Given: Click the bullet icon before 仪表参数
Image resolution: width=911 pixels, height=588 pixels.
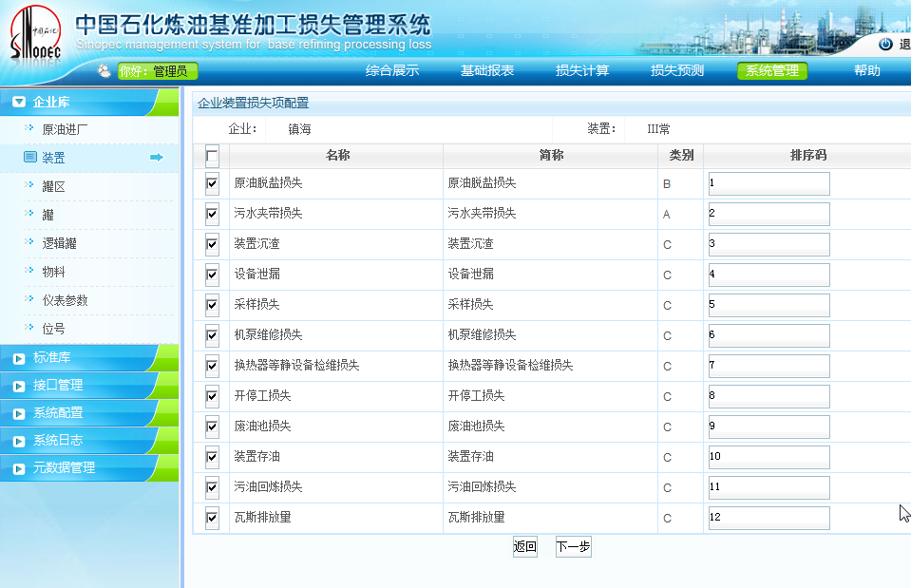Looking at the screenshot, I should click(x=29, y=298).
